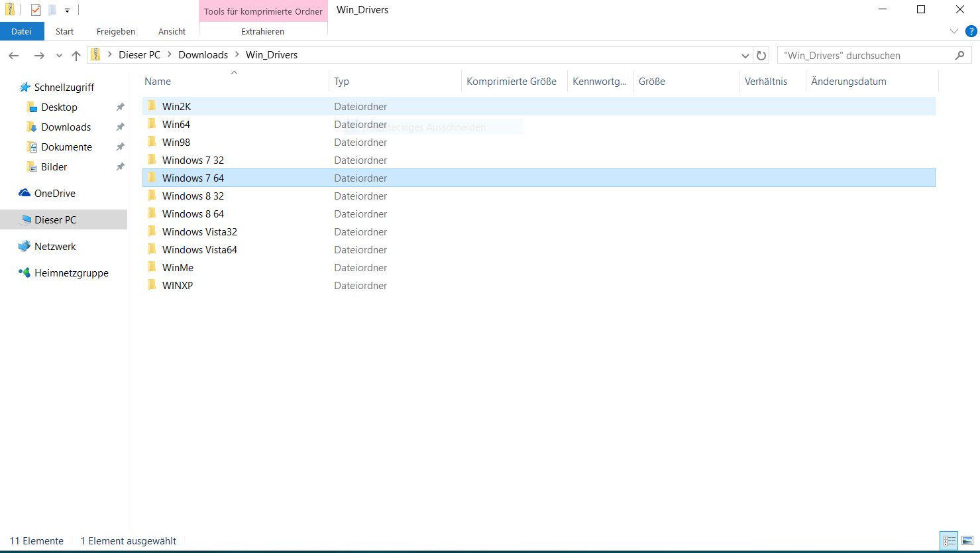The height and width of the screenshot is (553, 980).
Task: Click the zip folder icon in address bar
Action: [x=96, y=55]
